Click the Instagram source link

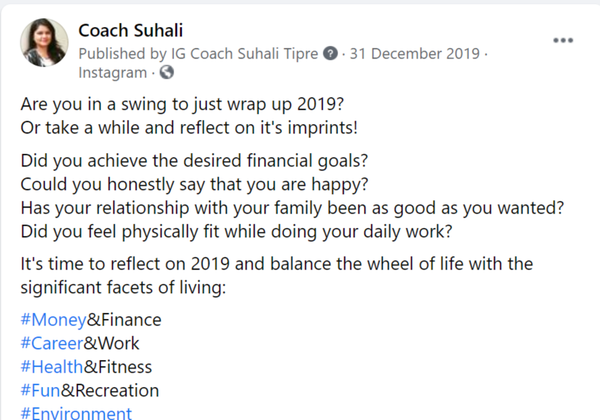pos(113,72)
